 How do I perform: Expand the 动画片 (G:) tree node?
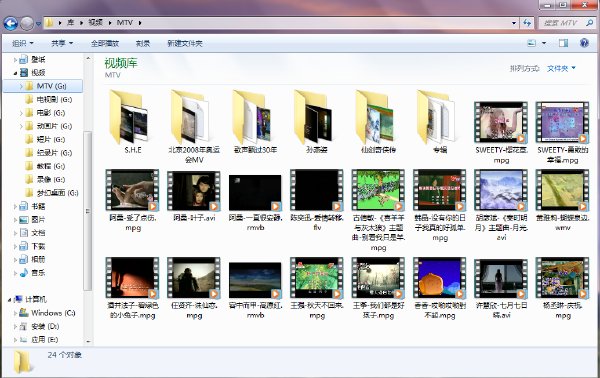[x=21, y=126]
